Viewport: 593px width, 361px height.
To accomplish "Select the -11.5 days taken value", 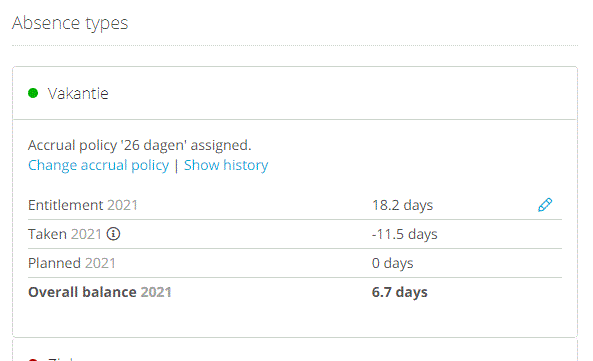I will tap(404, 234).
